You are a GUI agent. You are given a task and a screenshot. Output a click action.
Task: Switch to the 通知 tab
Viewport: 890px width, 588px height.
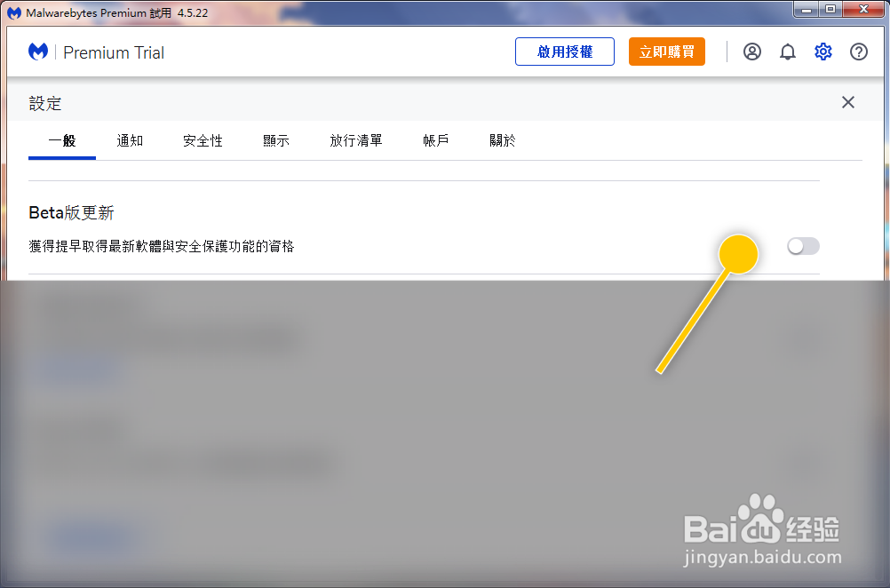pos(130,140)
